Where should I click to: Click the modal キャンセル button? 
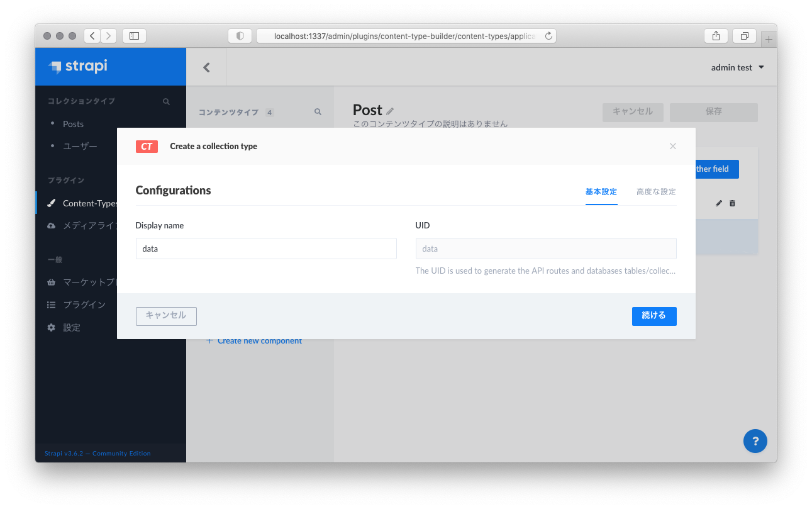pos(166,316)
